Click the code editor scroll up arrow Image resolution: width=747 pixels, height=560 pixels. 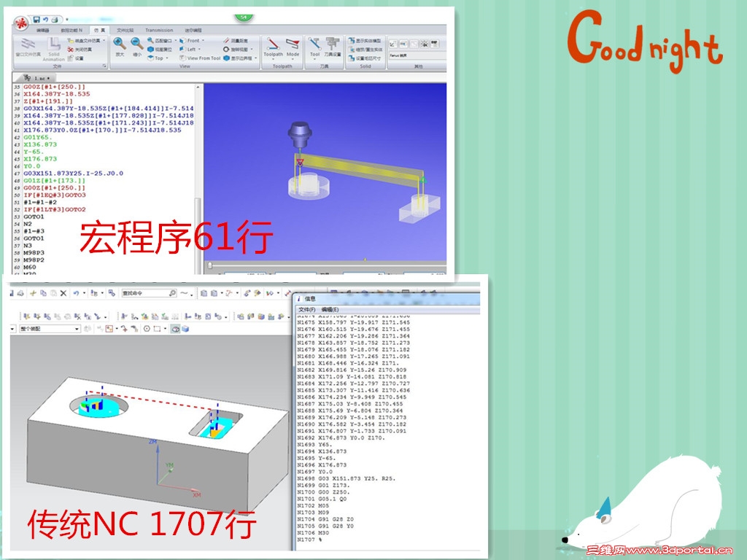tap(198, 87)
